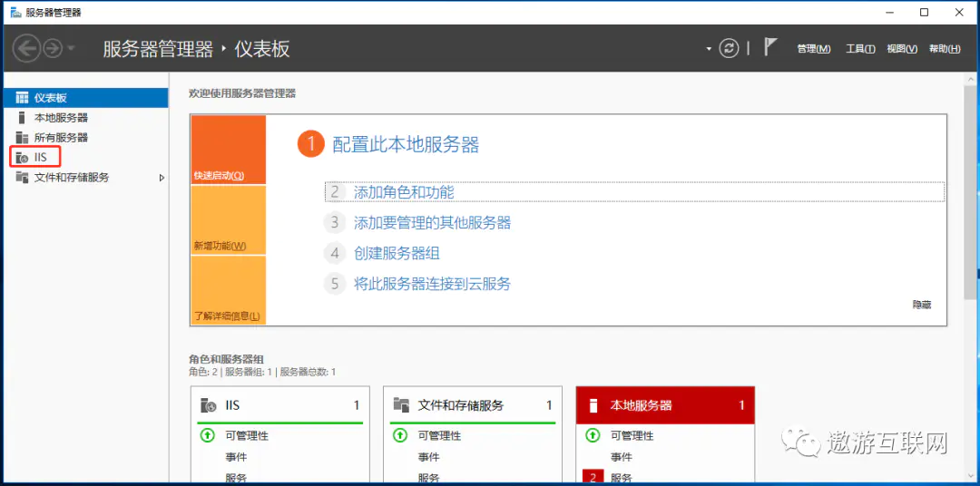The width and height of the screenshot is (980, 486).
Task: Click the 欢迎使用服务器管理器 heading
Action: click(242, 94)
